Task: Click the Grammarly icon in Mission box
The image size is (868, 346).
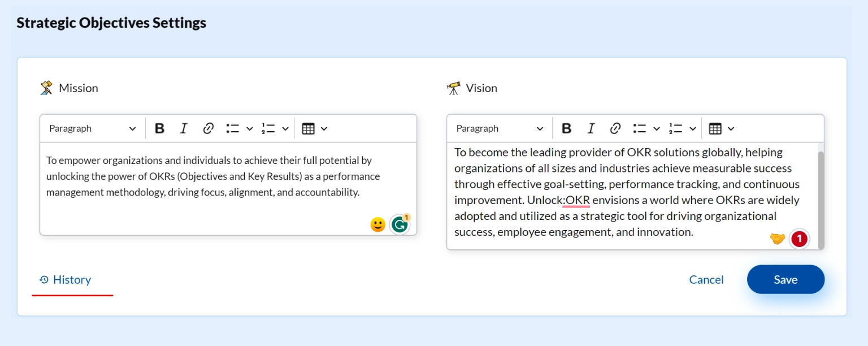Action: pyautogui.click(x=400, y=224)
